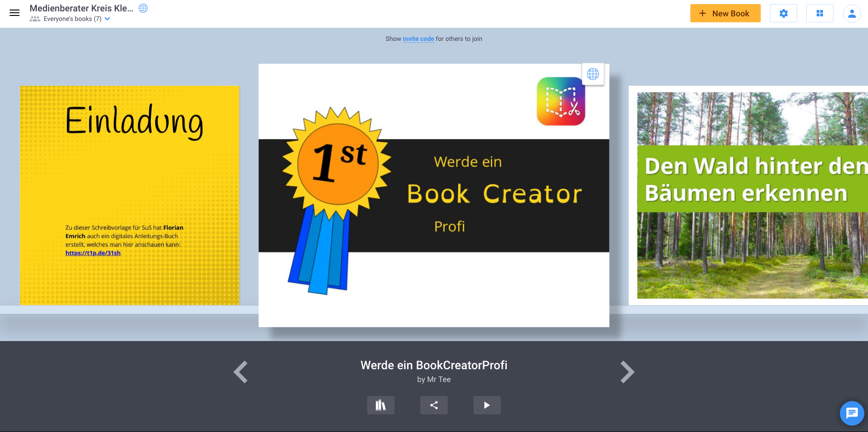
Task: Open the chat support bubble
Action: click(852, 413)
